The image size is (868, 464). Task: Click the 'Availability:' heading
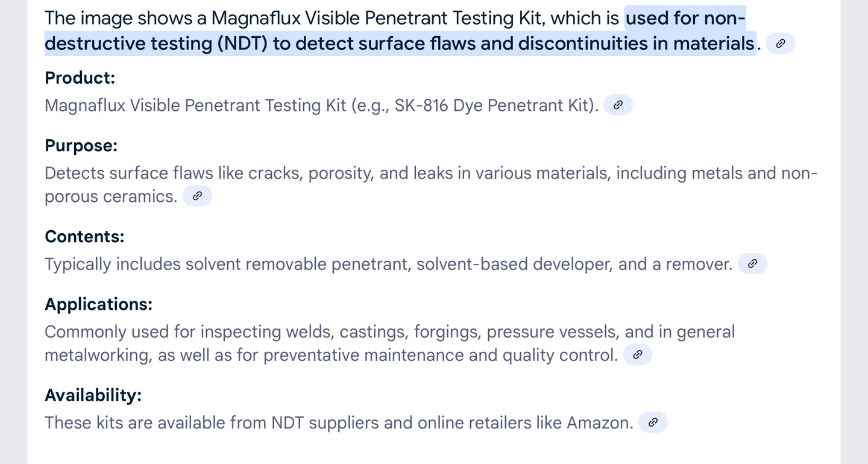pyautogui.click(x=93, y=395)
